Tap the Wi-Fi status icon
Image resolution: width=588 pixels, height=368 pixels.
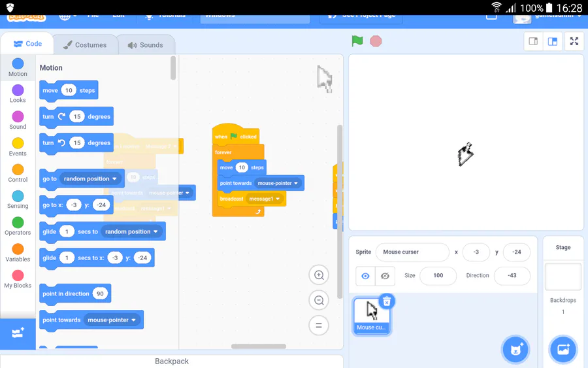coord(497,7)
